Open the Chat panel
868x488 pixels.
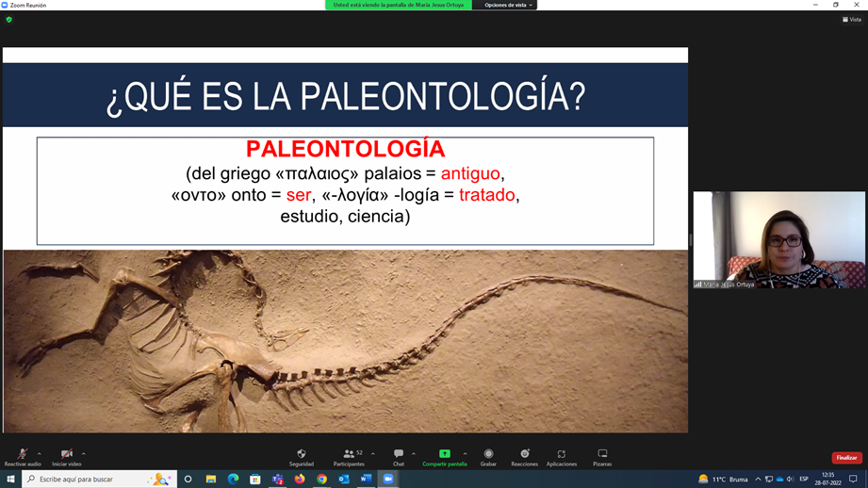pyautogui.click(x=398, y=454)
